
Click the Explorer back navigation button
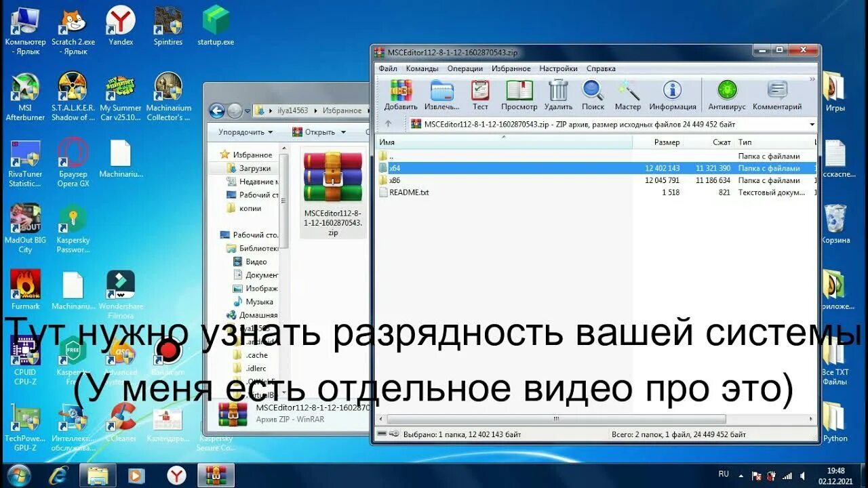217,110
